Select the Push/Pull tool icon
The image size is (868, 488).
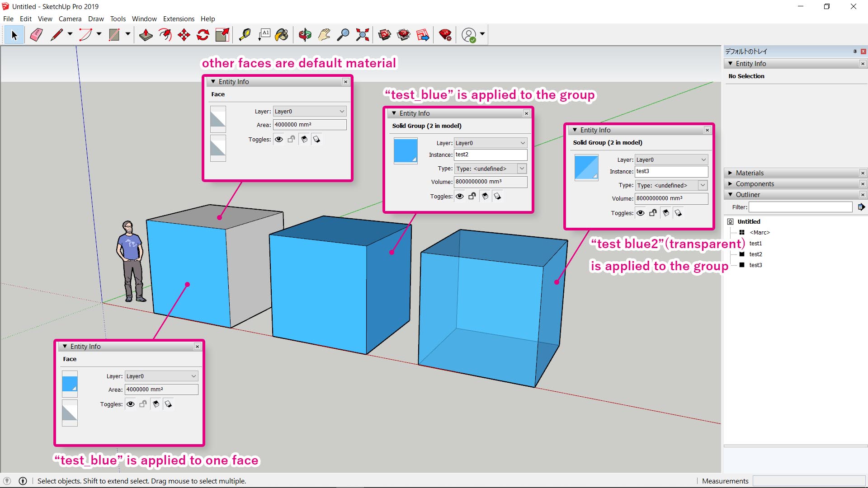click(145, 34)
